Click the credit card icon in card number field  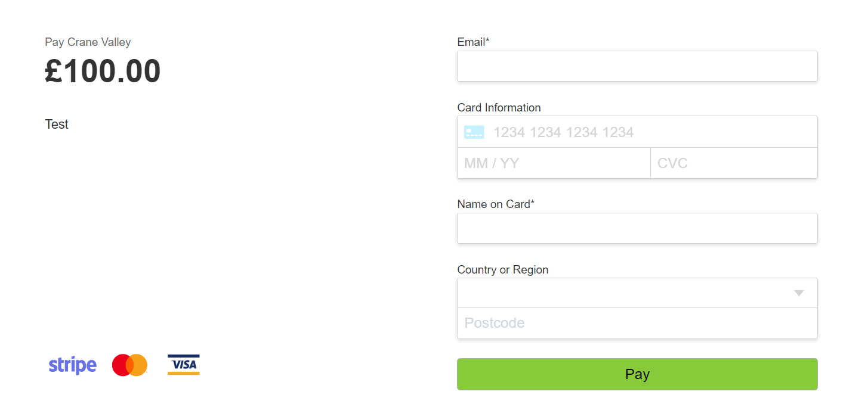pos(474,132)
